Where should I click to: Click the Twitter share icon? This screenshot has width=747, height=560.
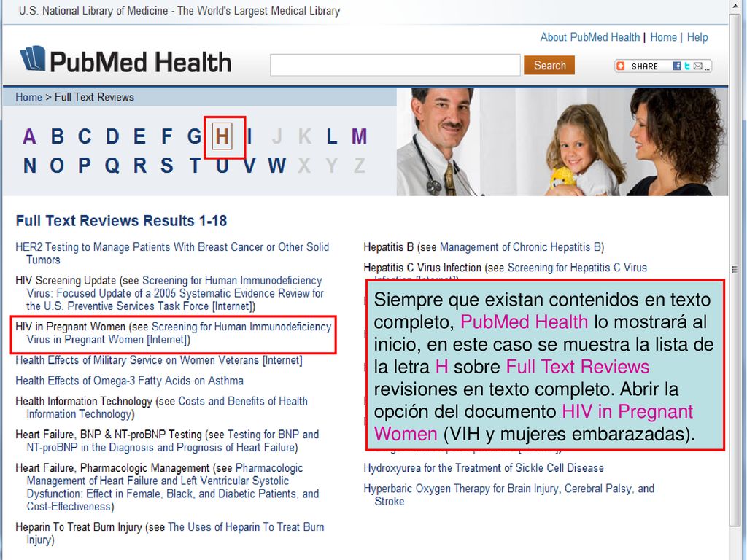687,66
